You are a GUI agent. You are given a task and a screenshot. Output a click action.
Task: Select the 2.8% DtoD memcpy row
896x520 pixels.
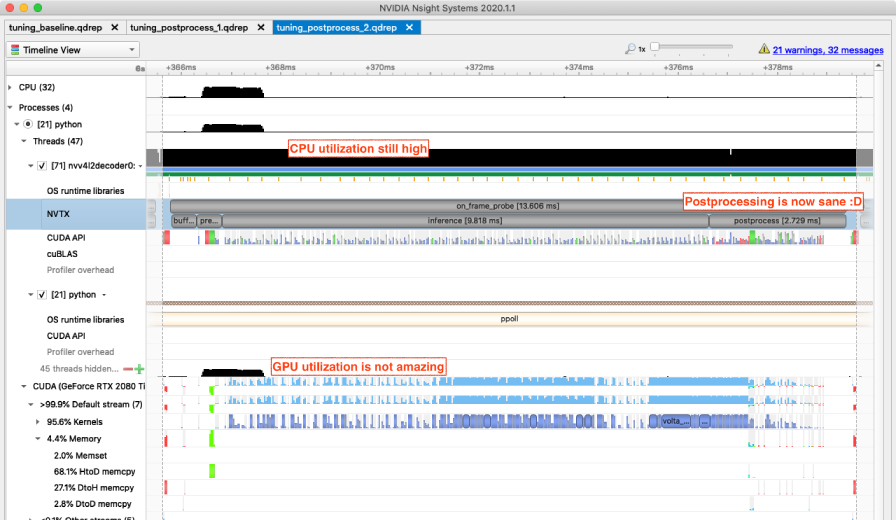(x=93, y=504)
